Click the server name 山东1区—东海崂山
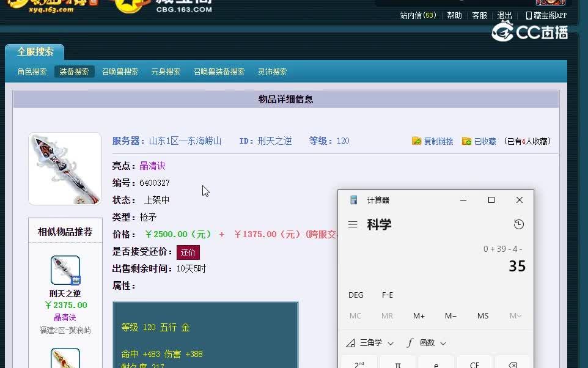The width and height of the screenshot is (588, 368). (x=185, y=141)
